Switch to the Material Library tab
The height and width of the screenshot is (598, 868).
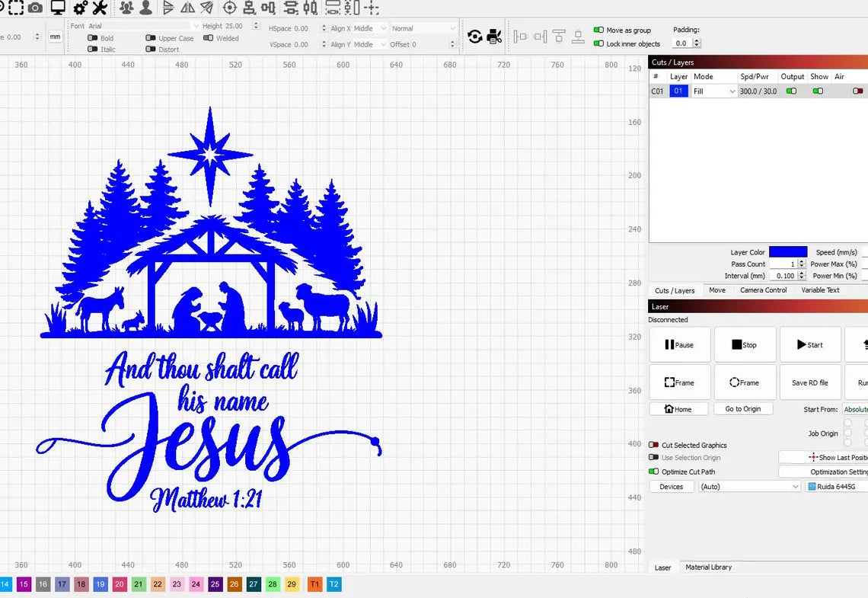tap(708, 567)
